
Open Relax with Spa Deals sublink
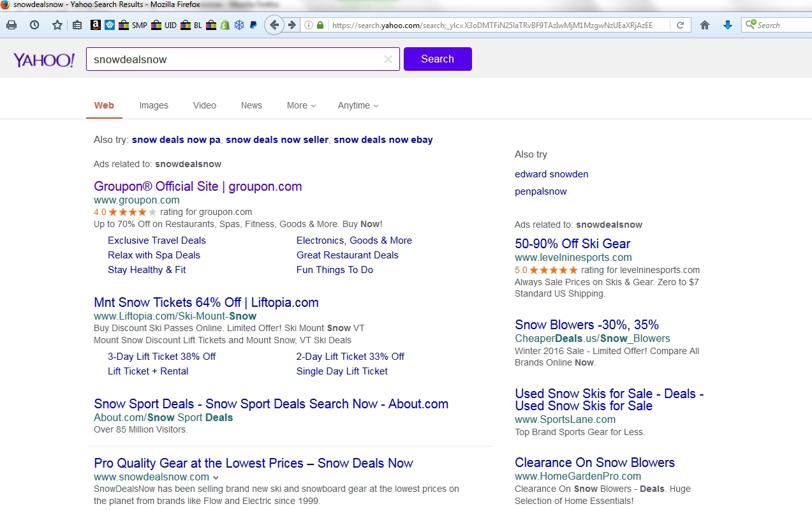[x=154, y=255]
